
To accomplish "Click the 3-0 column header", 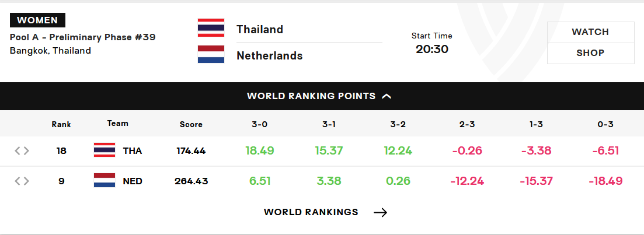I will 260,124.
